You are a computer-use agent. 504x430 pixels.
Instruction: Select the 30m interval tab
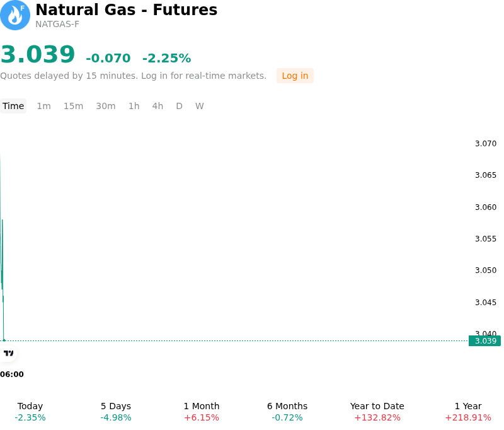[106, 106]
